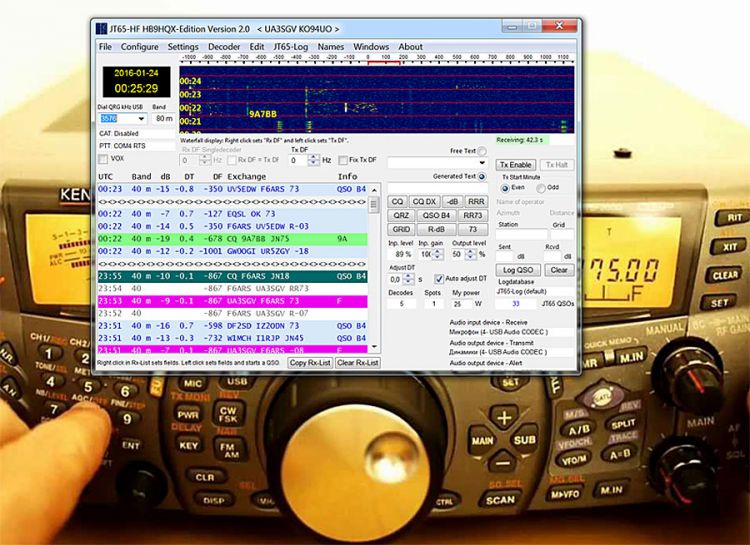This screenshot has width=750, height=545.
Task: Enable the Fix Tx DF checkbox
Action: tap(342, 160)
